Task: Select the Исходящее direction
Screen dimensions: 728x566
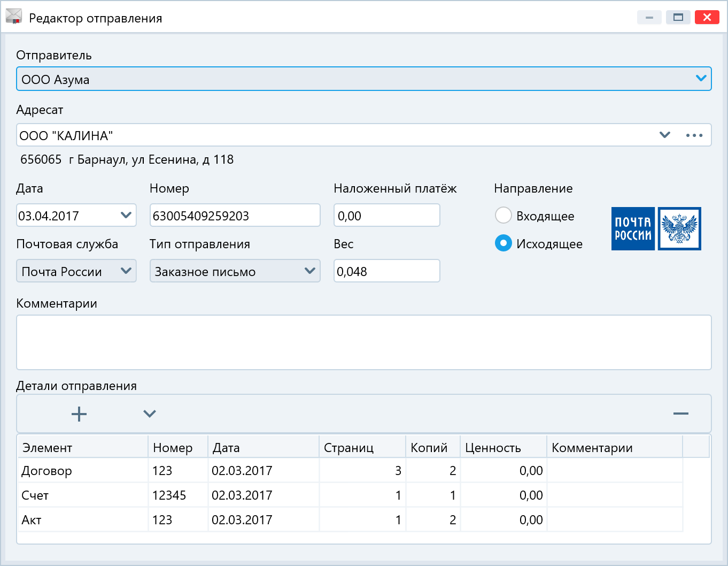Action: click(503, 243)
